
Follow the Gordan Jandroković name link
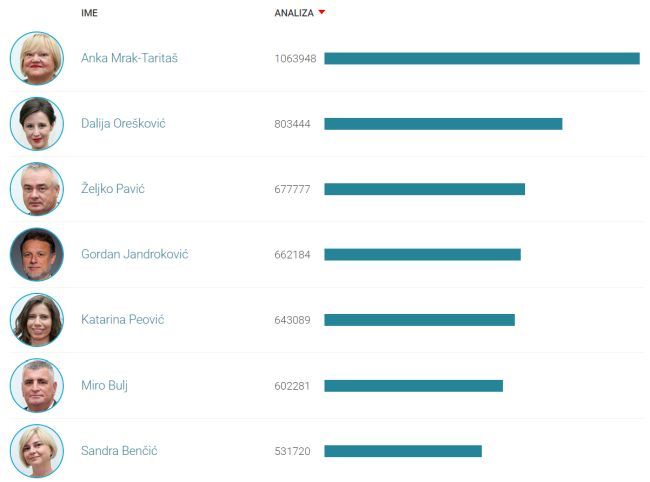pos(134,255)
